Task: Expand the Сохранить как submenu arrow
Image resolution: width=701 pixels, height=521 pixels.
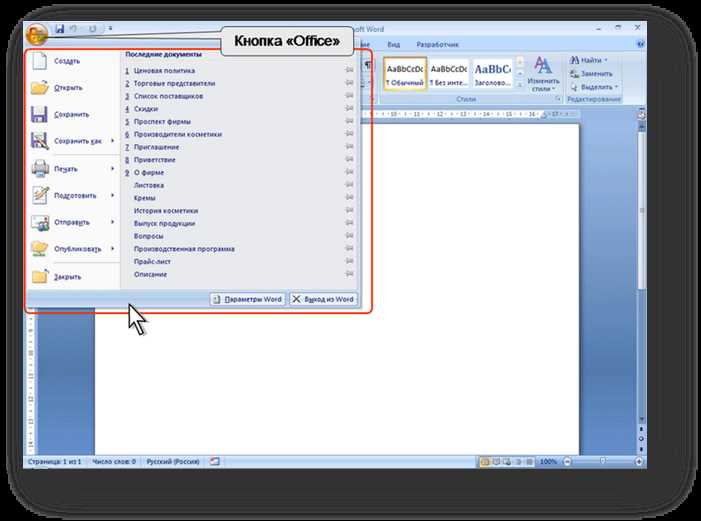Action: [x=113, y=141]
